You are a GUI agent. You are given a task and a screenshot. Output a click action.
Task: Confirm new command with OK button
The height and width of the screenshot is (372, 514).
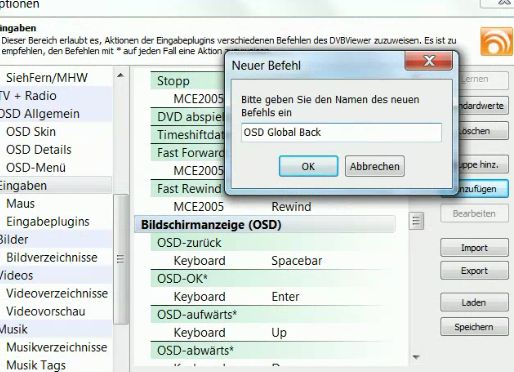coord(308,166)
